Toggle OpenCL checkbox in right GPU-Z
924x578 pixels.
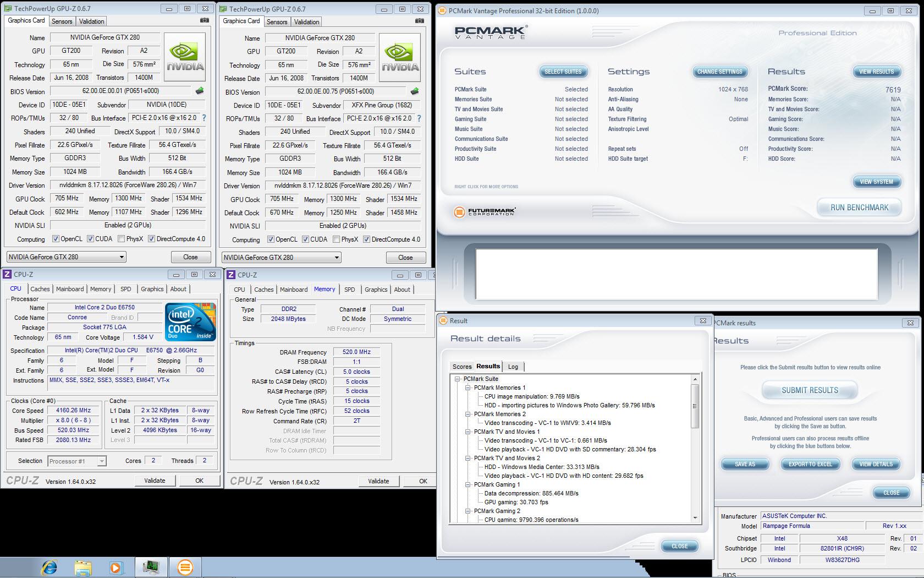271,239
